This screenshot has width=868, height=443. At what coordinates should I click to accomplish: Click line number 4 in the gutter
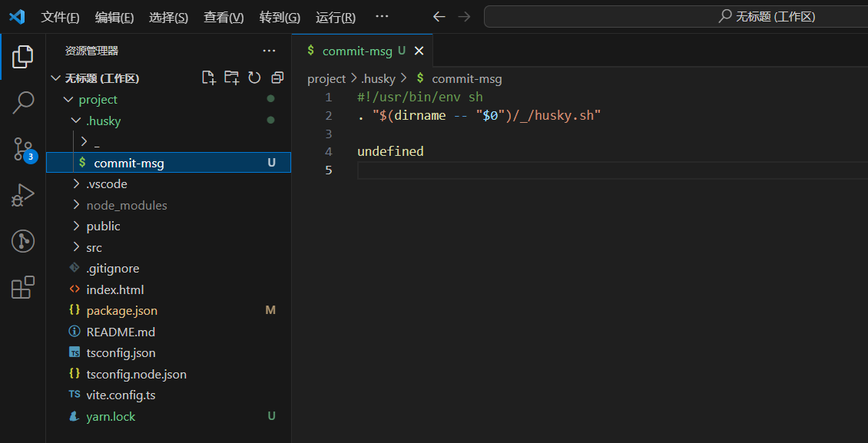pos(329,151)
